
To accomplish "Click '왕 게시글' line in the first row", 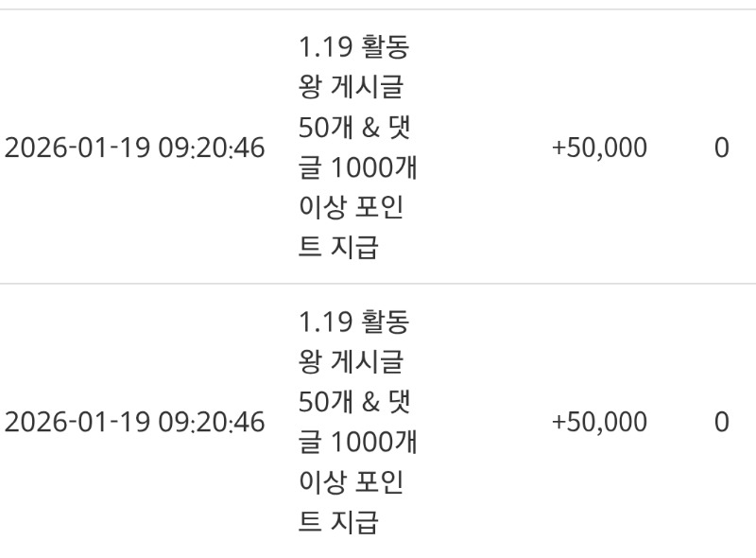I will coord(350,88).
